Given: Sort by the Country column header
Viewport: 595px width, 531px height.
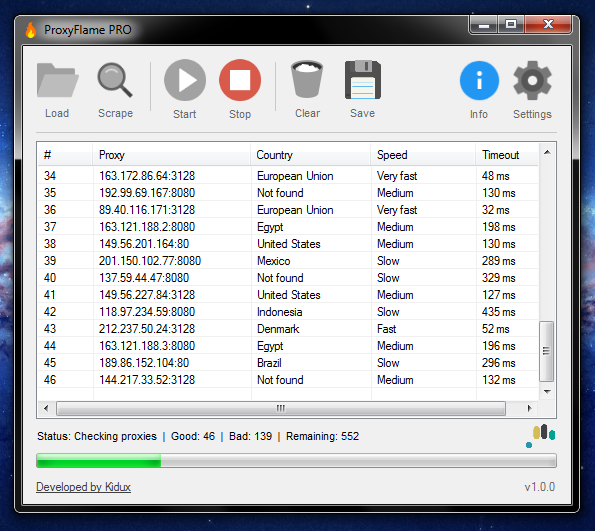Looking at the screenshot, I should [x=310, y=155].
